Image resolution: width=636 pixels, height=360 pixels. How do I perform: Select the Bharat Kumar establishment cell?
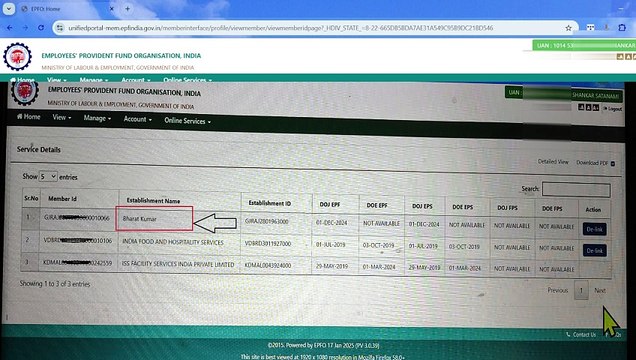tap(154, 219)
